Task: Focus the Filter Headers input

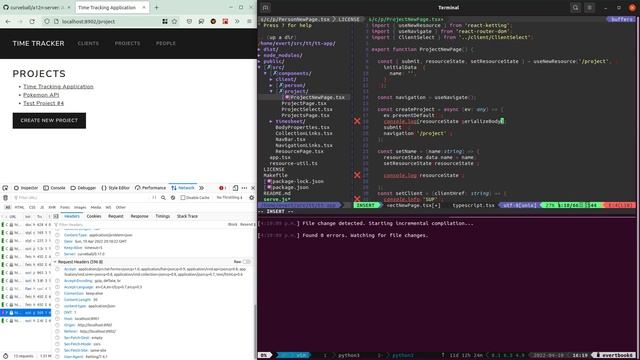Action: click(139, 224)
